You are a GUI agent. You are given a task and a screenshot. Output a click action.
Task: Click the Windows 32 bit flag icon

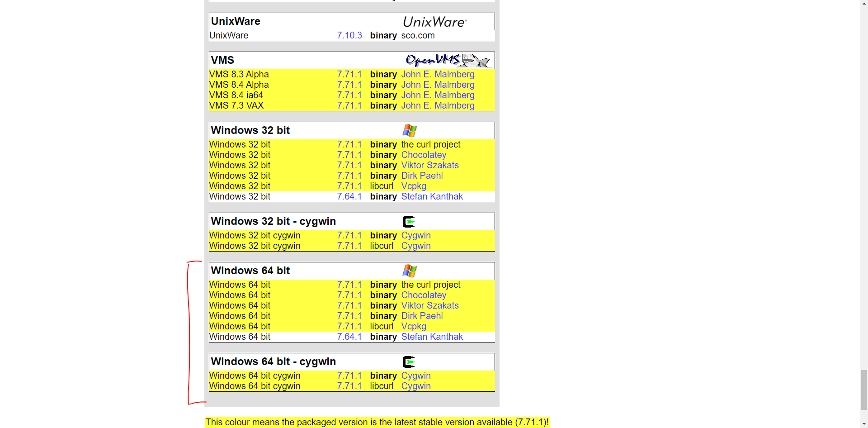410,131
